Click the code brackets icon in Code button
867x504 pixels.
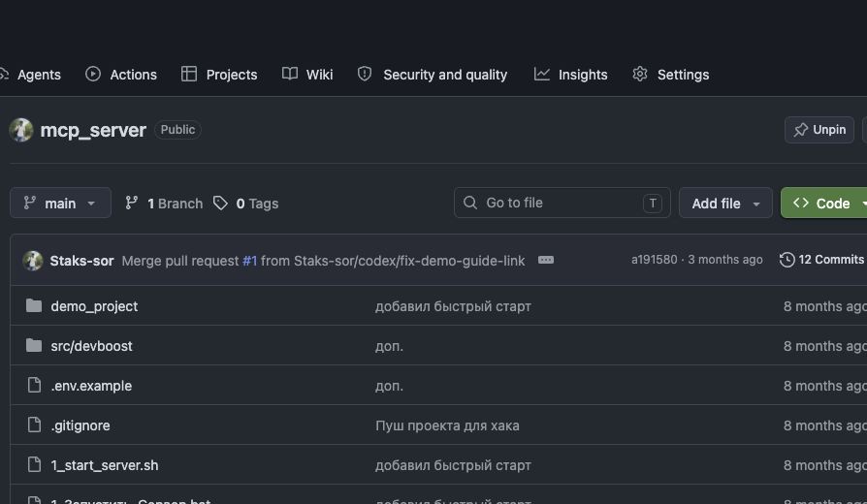coord(801,203)
